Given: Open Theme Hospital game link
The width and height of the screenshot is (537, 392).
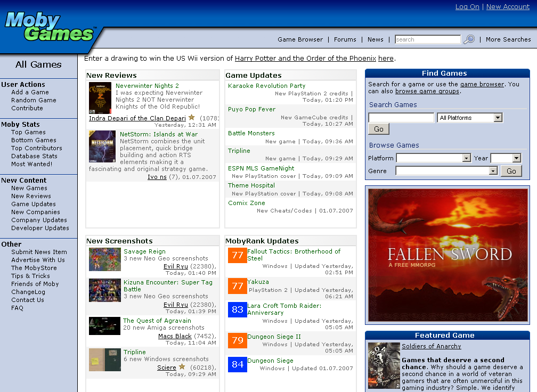Looking at the screenshot, I should tap(251, 185).
